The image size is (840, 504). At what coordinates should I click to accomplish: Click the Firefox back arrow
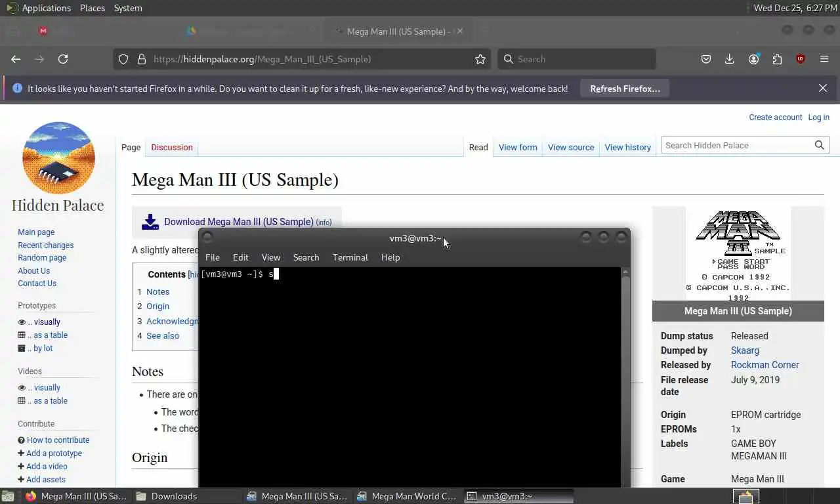(16, 59)
